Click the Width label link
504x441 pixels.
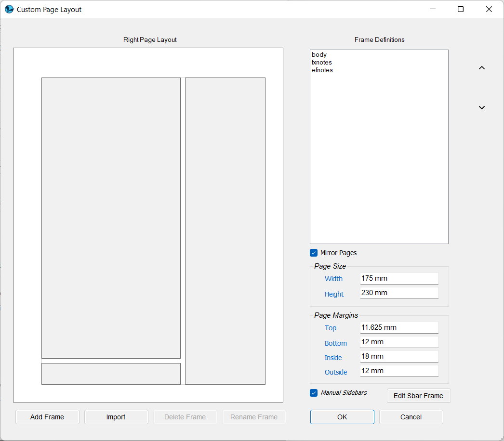[x=333, y=279]
